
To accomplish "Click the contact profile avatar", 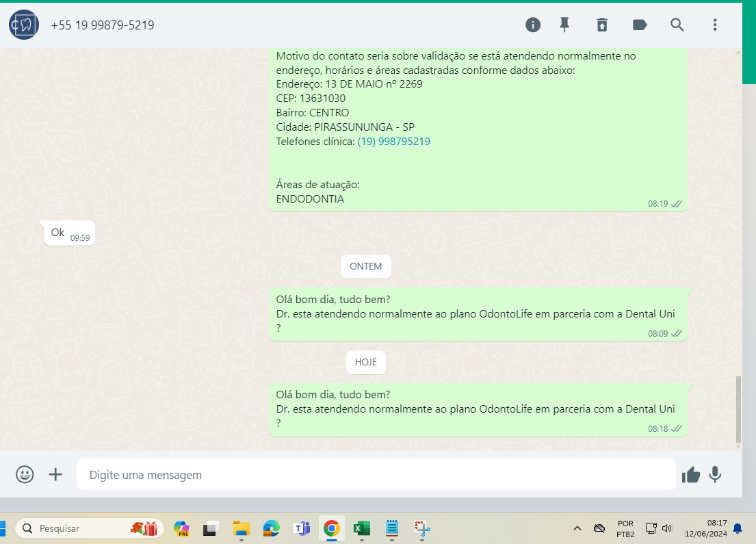I will [x=24, y=25].
